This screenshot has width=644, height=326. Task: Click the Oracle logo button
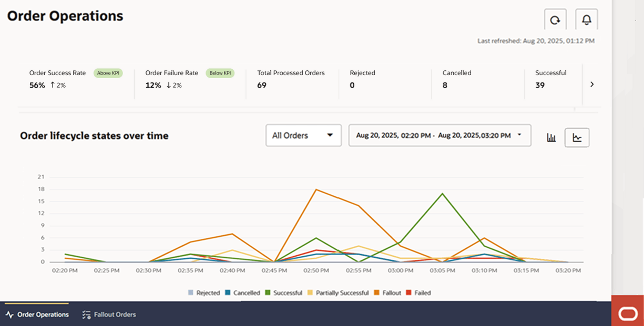(x=627, y=313)
